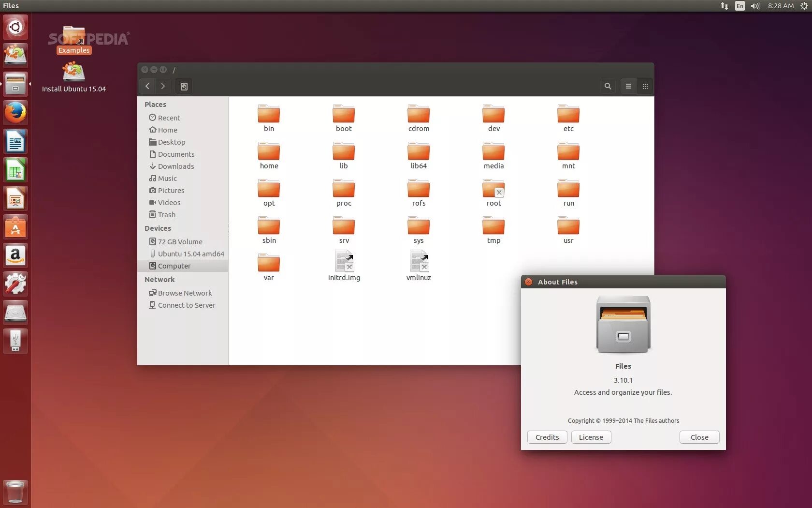This screenshot has height=508, width=812.
Task: Select the vmlinuz file
Action: click(419, 265)
